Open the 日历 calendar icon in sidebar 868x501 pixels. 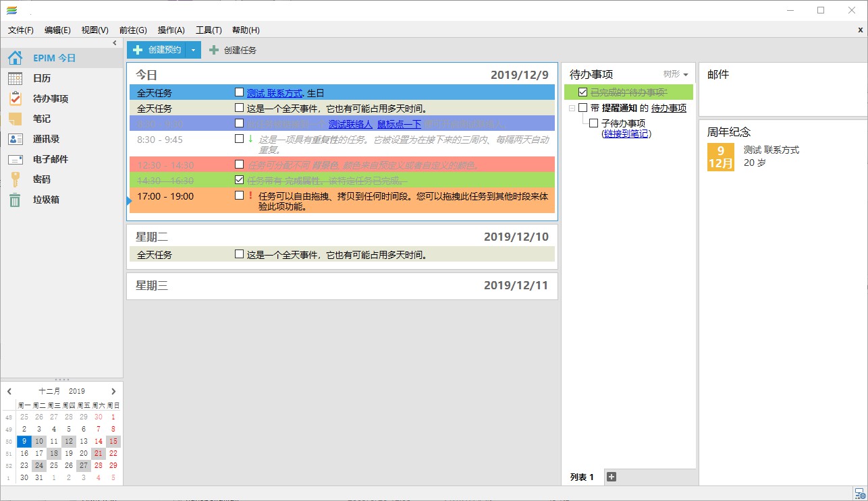click(x=15, y=78)
